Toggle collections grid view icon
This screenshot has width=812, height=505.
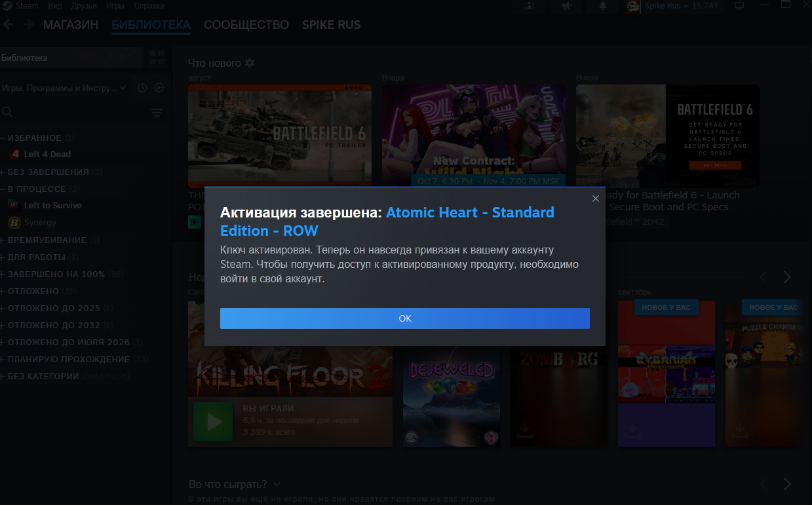tap(157, 58)
